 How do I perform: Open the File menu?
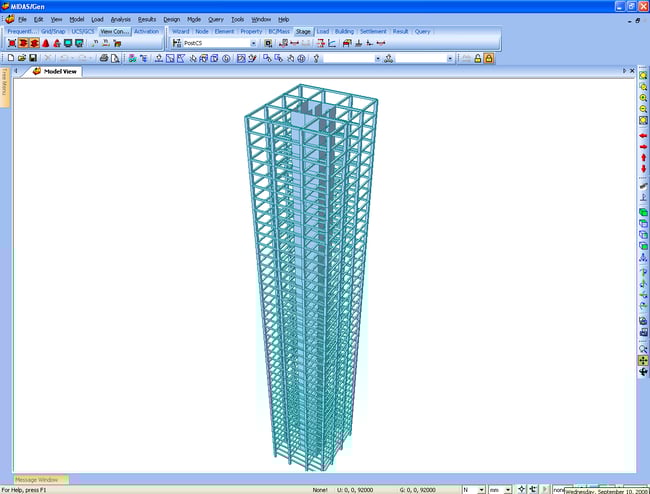22,19
